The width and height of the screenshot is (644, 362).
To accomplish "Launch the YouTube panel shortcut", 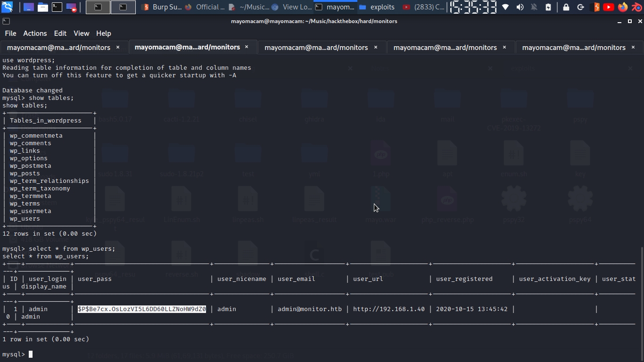I will 609,7.
